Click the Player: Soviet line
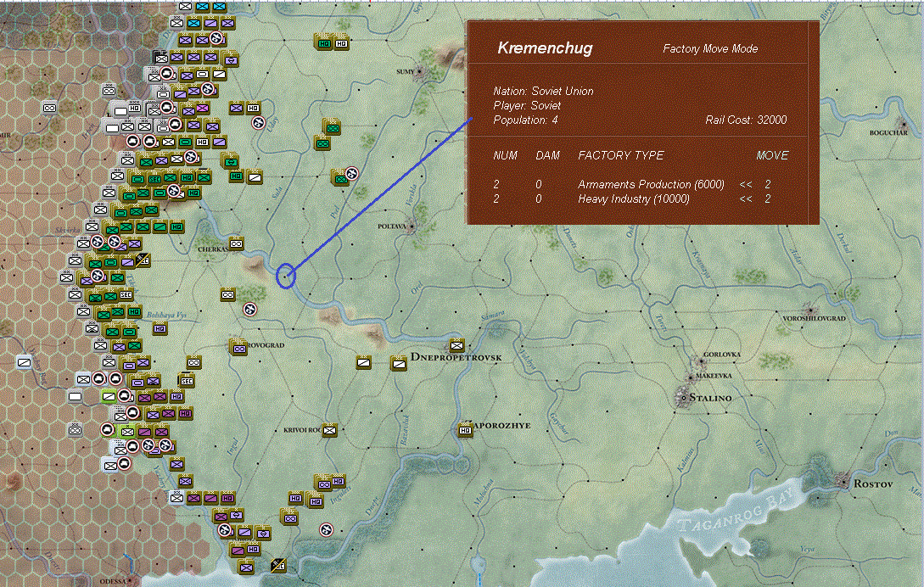 pyautogui.click(x=527, y=105)
